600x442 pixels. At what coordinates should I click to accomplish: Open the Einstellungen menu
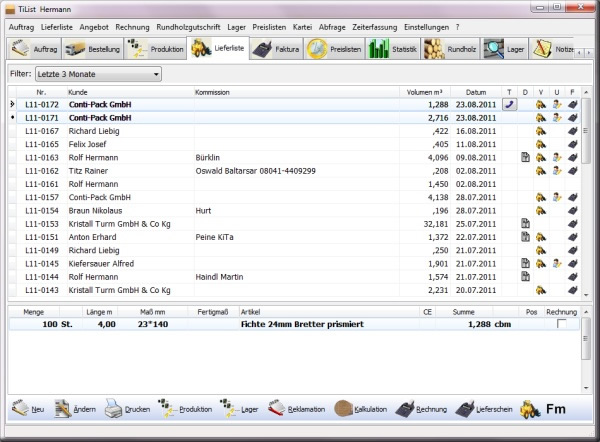[427, 27]
